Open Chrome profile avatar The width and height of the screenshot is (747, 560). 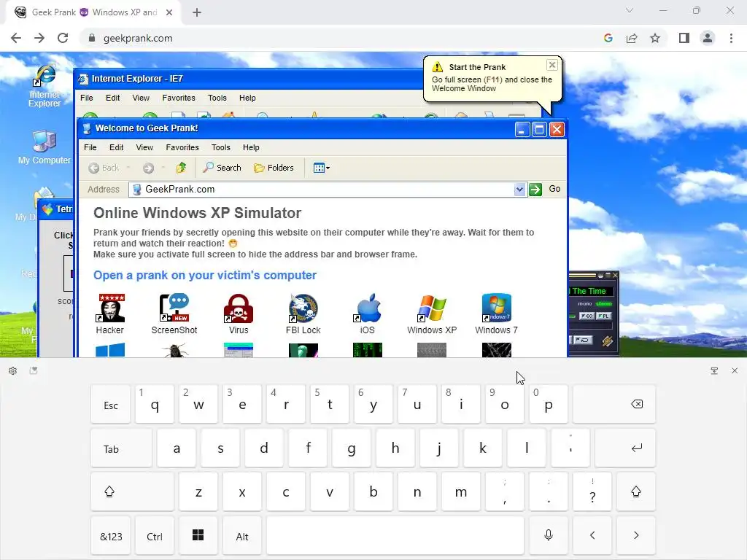tap(708, 38)
